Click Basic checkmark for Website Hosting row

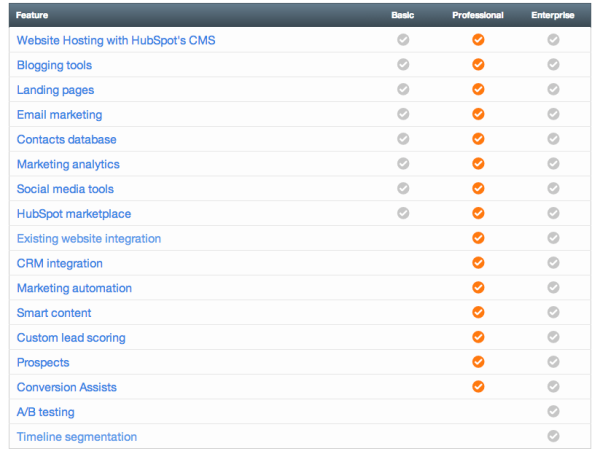pyautogui.click(x=403, y=39)
